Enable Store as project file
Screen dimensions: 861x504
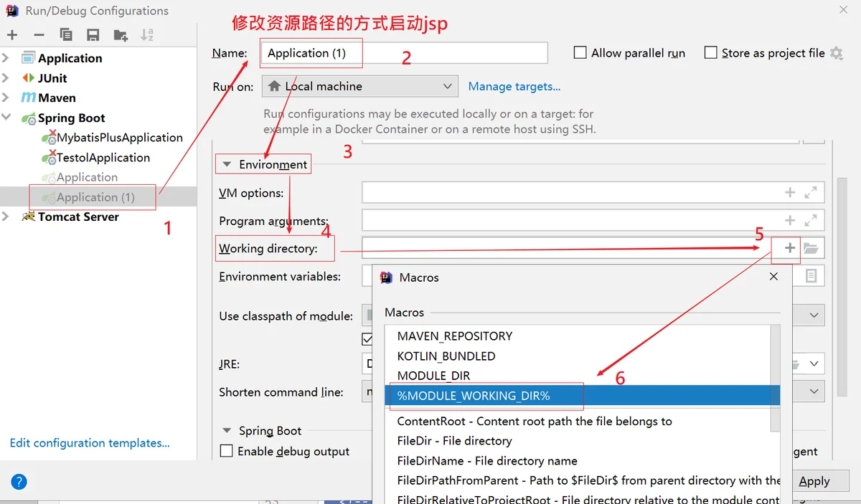pyautogui.click(x=711, y=52)
